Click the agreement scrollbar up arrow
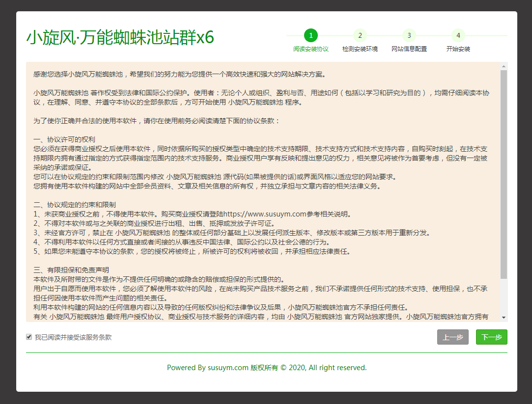 point(504,66)
